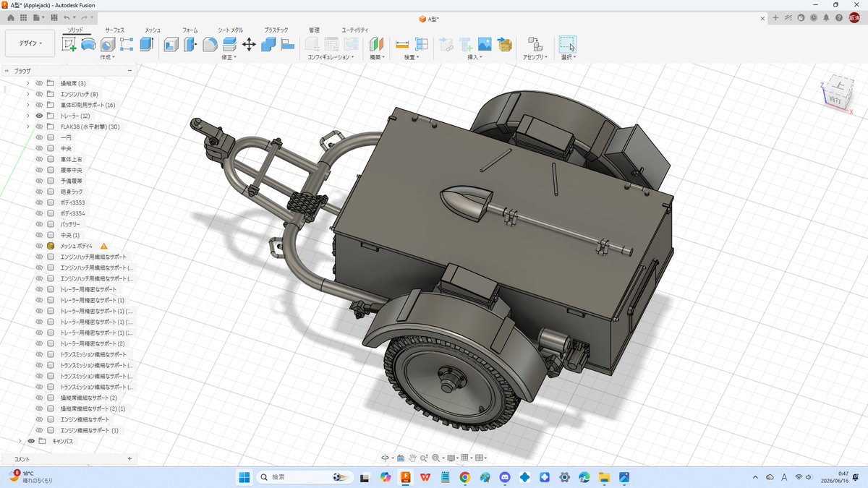Open the 構築 dropdown menu
Image resolution: width=868 pixels, height=488 pixels.
tap(377, 56)
